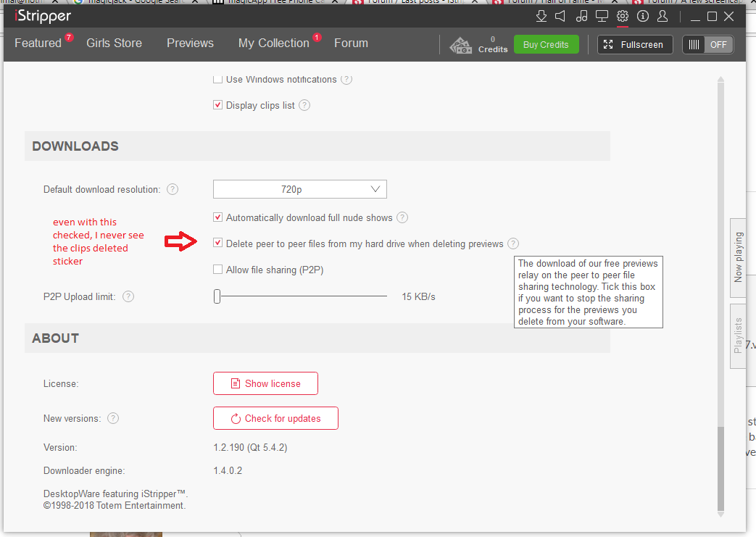Open the downloads icon in title bar

coord(541,17)
